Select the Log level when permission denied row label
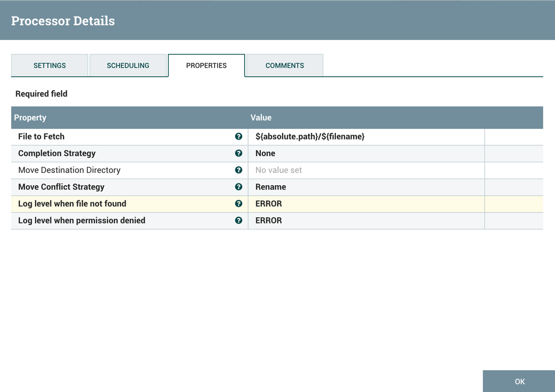The height and width of the screenshot is (392, 555). click(82, 221)
